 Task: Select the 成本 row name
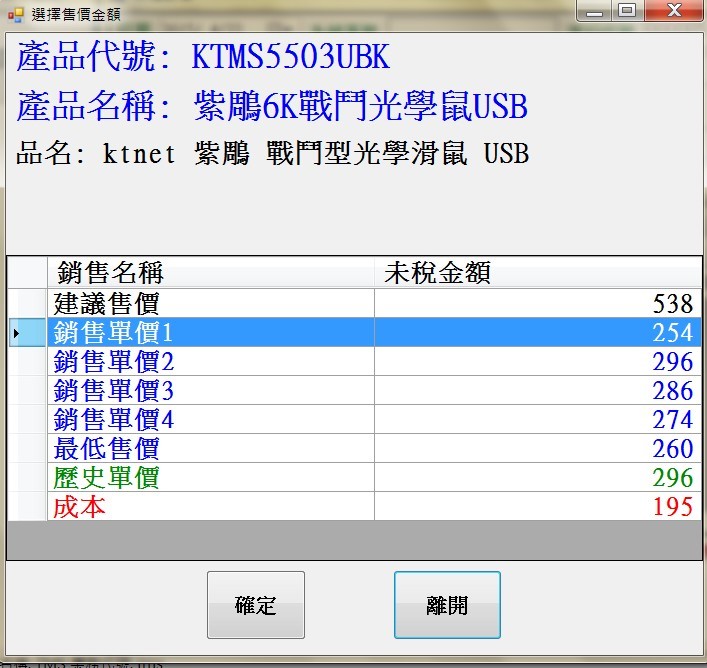point(211,506)
